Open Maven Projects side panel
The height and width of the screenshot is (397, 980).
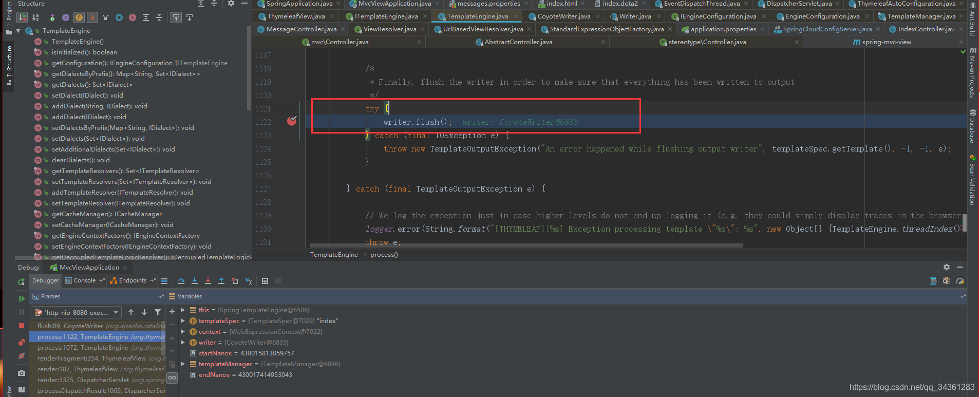pos(972,74)
